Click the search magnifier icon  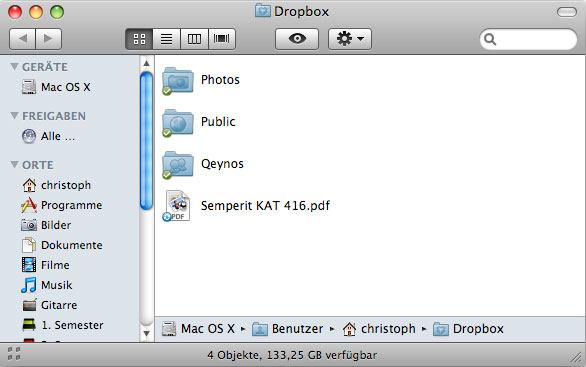point(490,39)
